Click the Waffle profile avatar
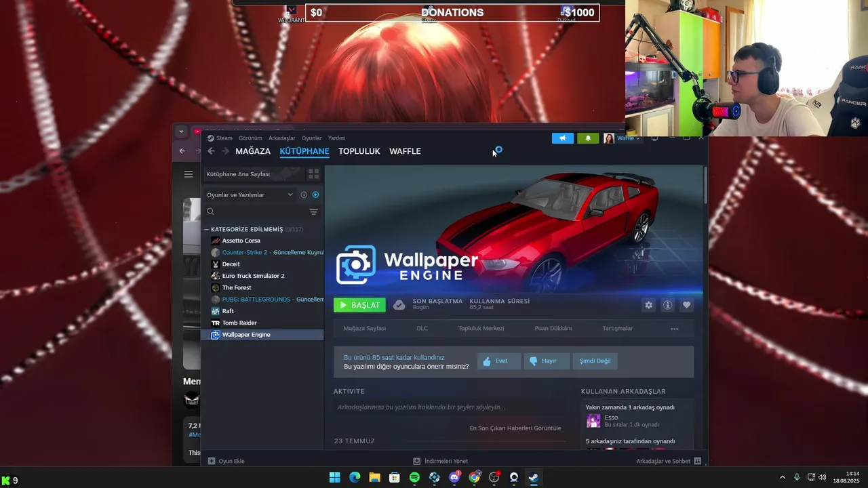The height and width of the screenshot is (488, 868). click(609, 138)
